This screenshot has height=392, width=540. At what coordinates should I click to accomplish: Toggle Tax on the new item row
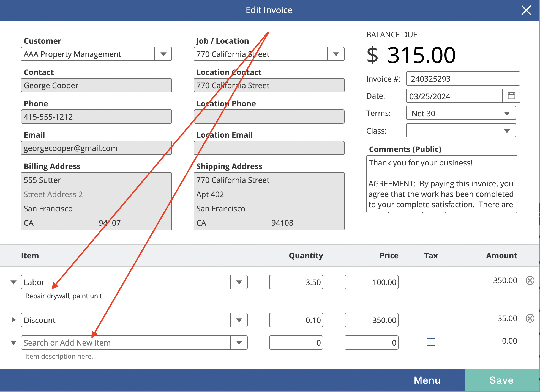pos(431,342)
